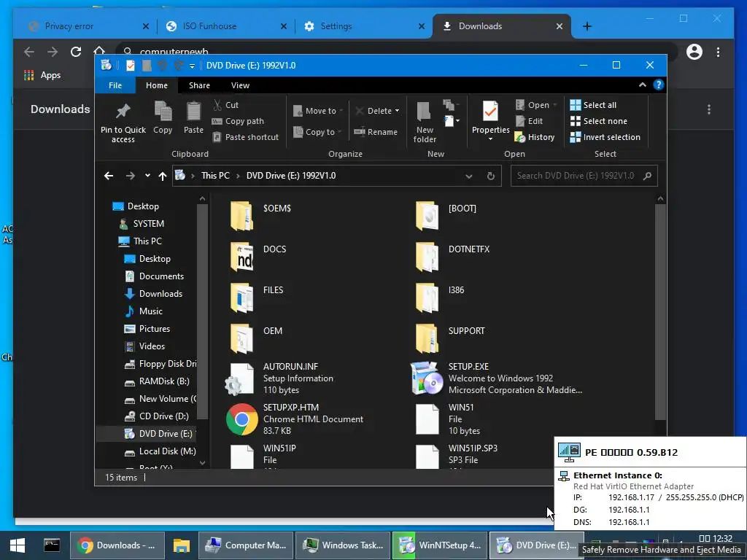Open WinNTSetup from the taskbar
The width and height of the screenshot is (747, 560).
point(438,545)
